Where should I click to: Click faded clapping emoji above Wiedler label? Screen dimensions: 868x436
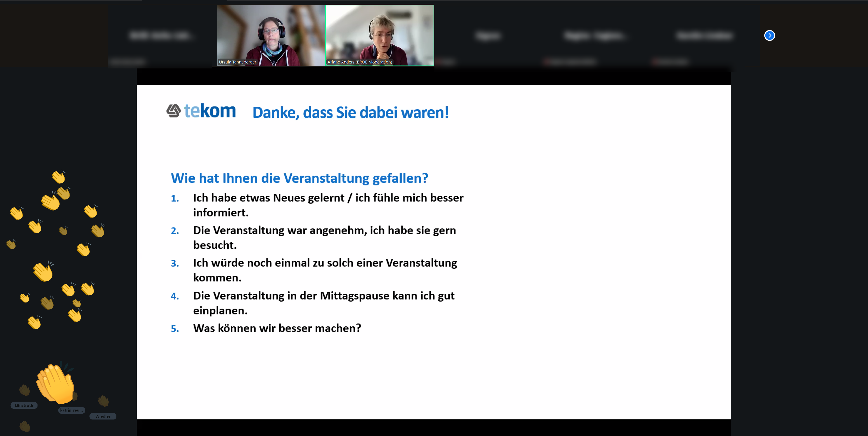click(104, 401)
